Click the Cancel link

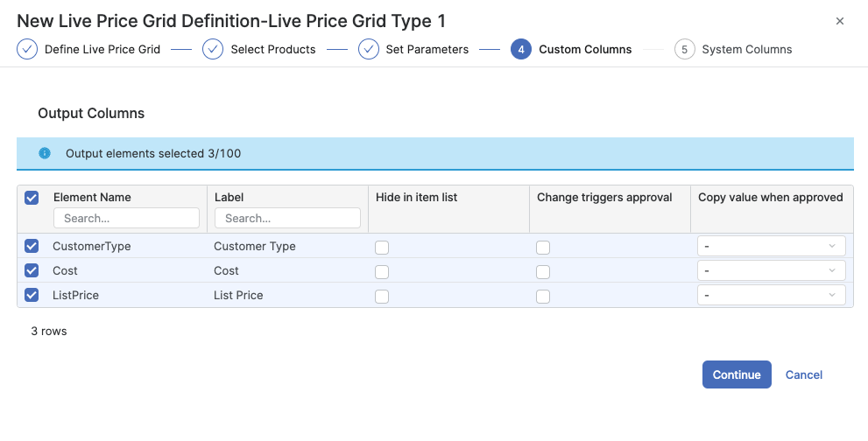pyautogui.click(x=803, y=374)
